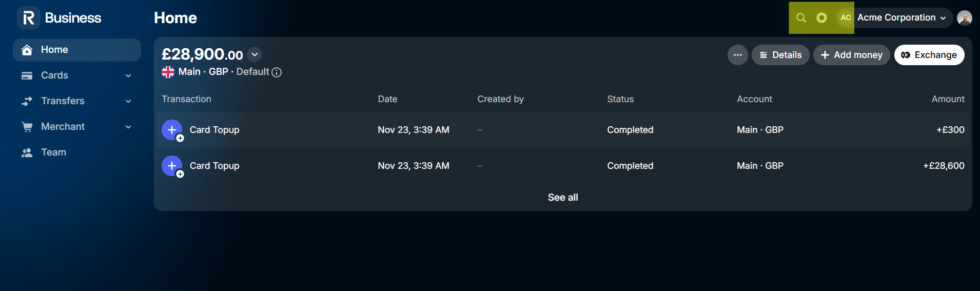The image size is (980, 291).
Task: Open the Acme Corporation account switcher
Action: point(901,18)
